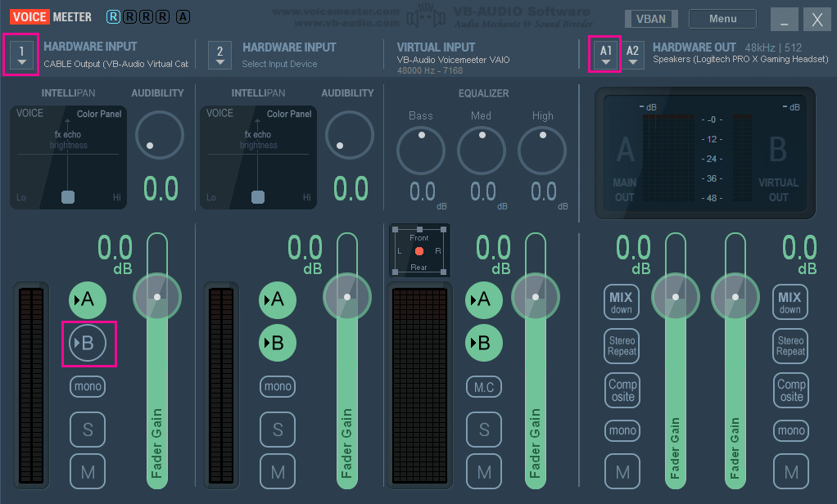Activate Stereo Repeat on bus B
Image resolution: width=837 pixels, height=504 pixels.
click(789, 346)
